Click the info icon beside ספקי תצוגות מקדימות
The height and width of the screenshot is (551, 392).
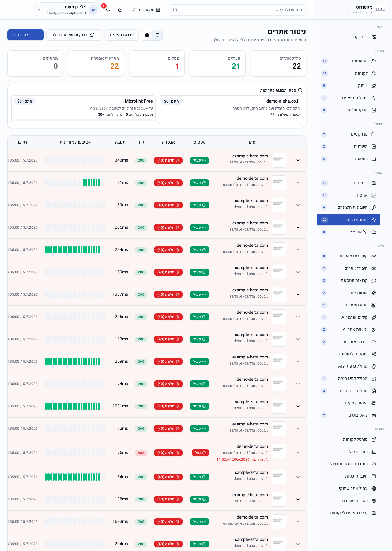[x=300, y=90]
